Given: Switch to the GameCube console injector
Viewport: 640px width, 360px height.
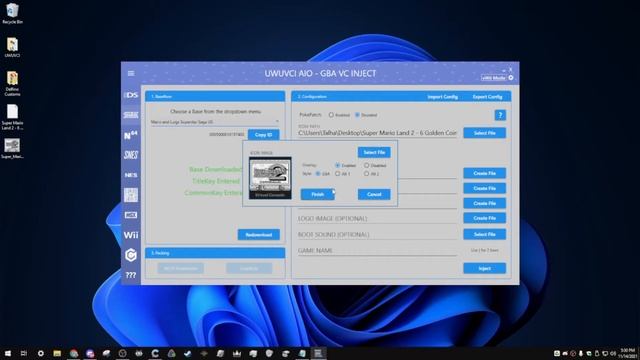Looking at the screenshot, I should click(131, 255).
